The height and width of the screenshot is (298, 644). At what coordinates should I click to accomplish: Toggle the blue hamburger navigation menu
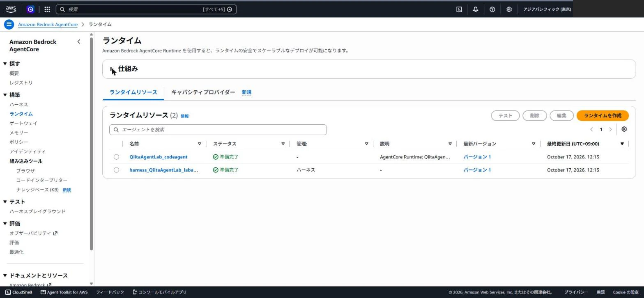(9, 24)
